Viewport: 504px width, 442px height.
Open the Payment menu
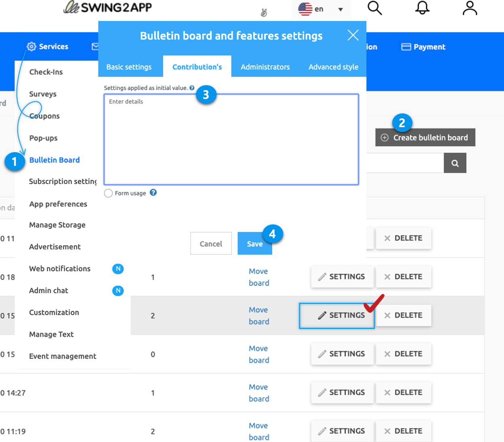click(423, 47)
